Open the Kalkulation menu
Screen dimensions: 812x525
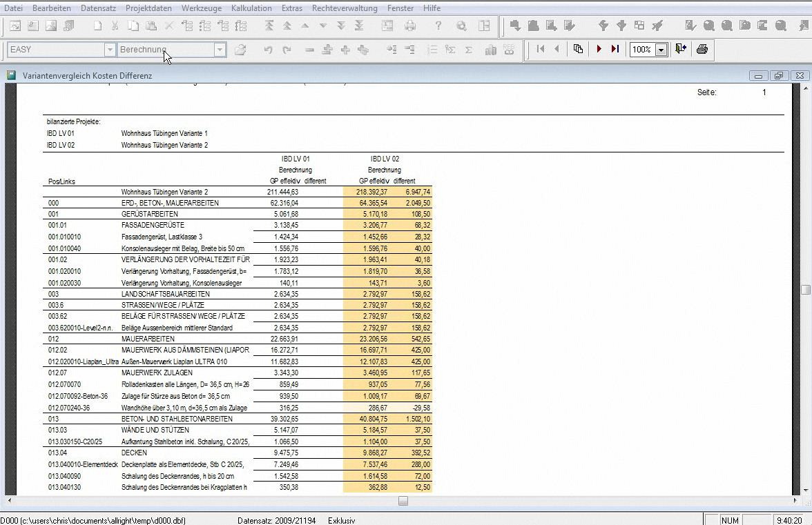point(251,8)
